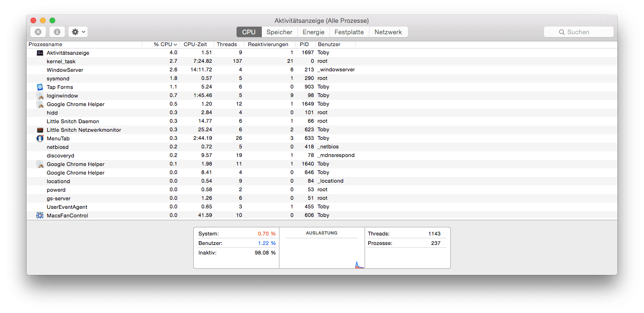Sort by Reaktivierungen column header
Viewport: 644px width, 313px height.
pos(270,44)
